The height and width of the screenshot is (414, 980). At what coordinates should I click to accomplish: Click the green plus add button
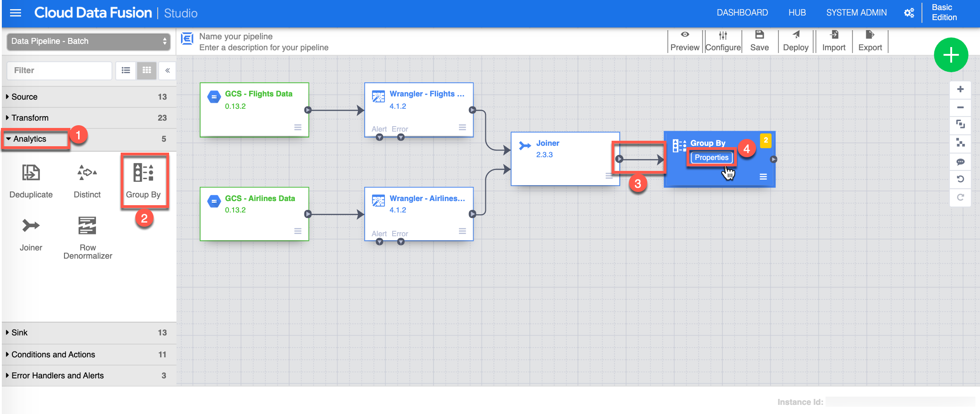pos(951,55)
